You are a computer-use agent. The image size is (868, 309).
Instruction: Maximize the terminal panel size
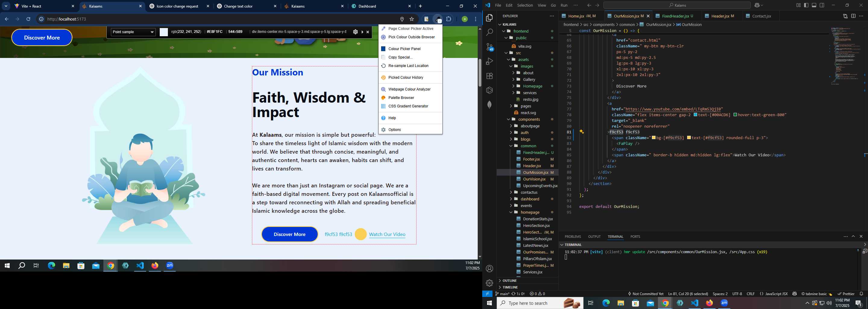pos(853,237)
